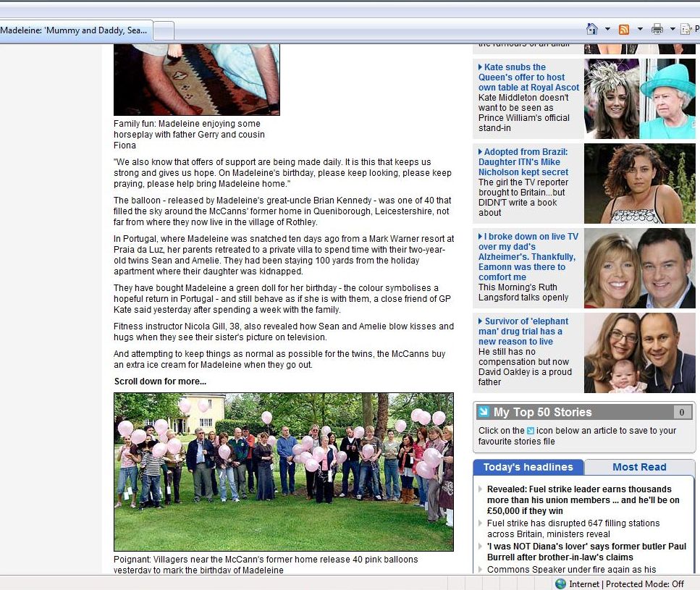
Task: Select the Madeleine browser tab
Action: 75,30
